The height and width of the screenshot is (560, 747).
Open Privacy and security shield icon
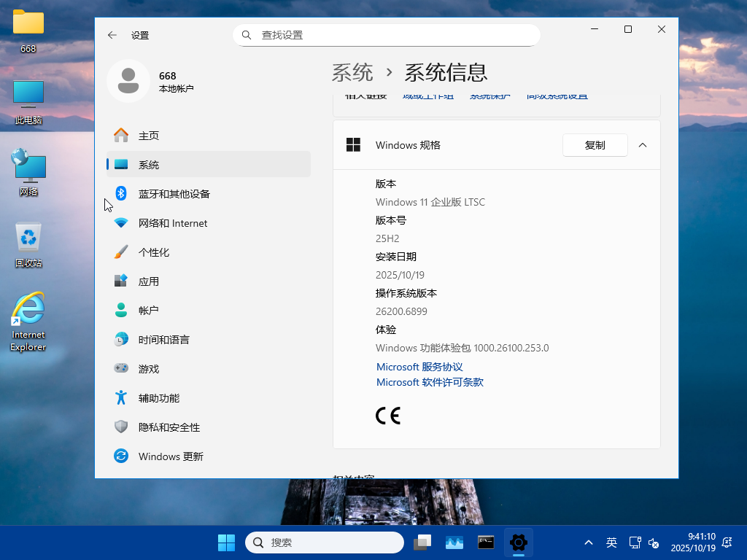(x=121, y=427)
